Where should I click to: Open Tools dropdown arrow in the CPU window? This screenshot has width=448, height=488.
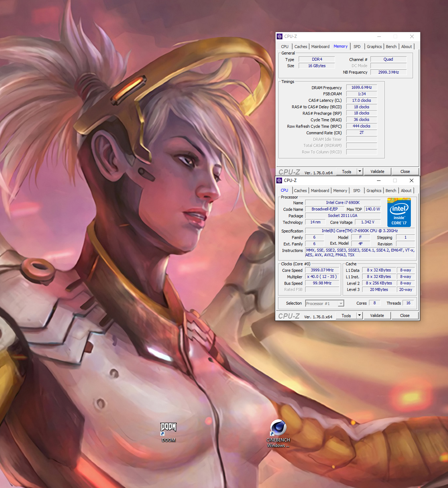tap(359, 315)
